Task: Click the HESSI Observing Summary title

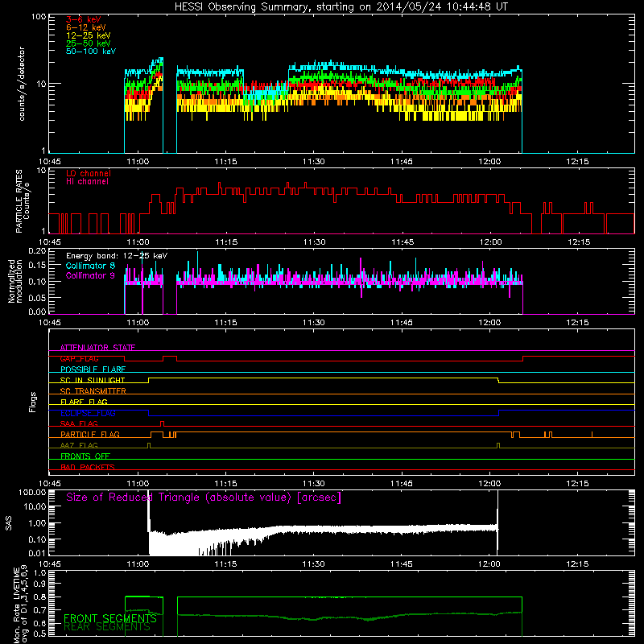Action: pyautogui.click(x=341, y=7)
